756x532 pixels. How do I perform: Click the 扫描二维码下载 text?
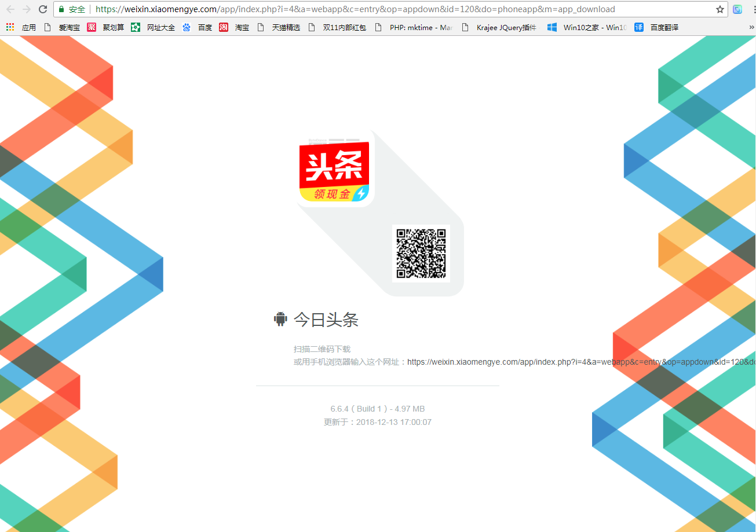[x=322, y=349]
